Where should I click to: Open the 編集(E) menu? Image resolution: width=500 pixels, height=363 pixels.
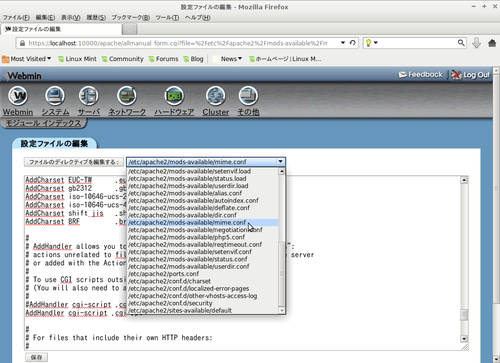tap(45, 17)
